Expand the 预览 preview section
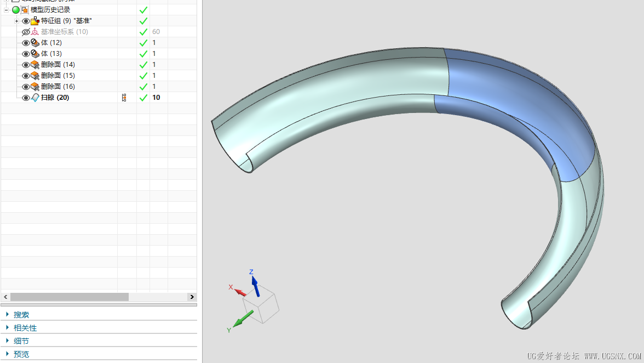 coord(8,354)
